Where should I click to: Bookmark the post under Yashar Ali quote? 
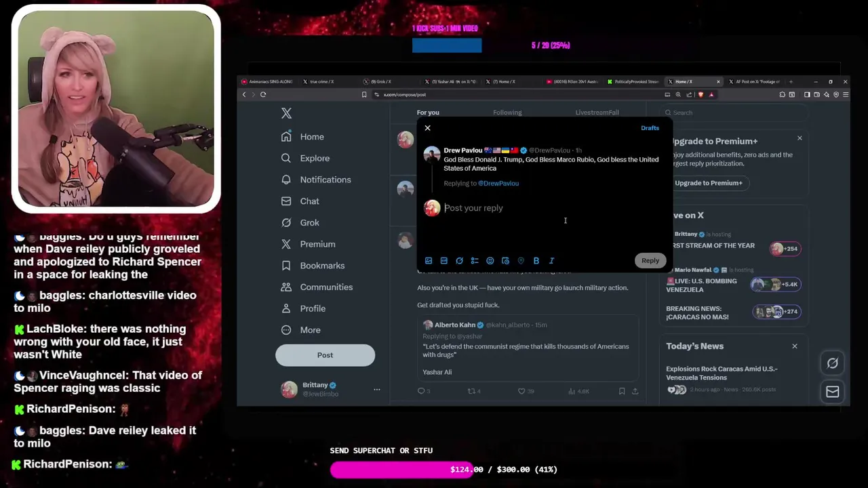point(622,391)
